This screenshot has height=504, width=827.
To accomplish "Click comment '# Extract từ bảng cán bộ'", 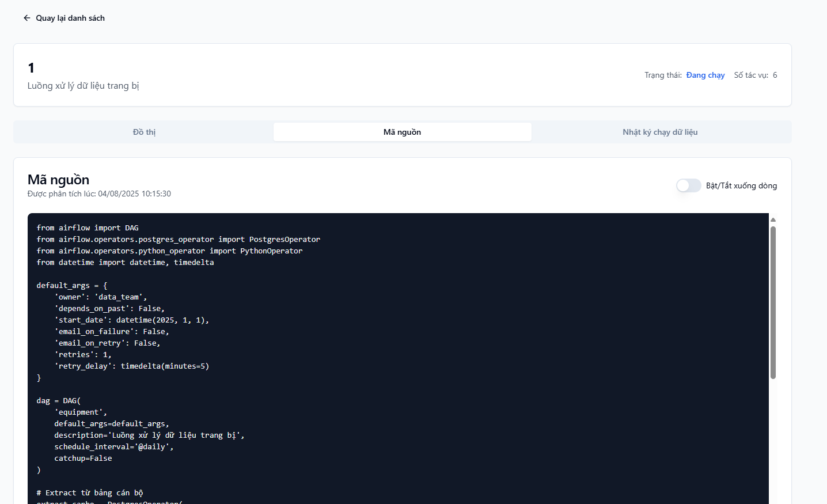I will click(x=90, y=493).
